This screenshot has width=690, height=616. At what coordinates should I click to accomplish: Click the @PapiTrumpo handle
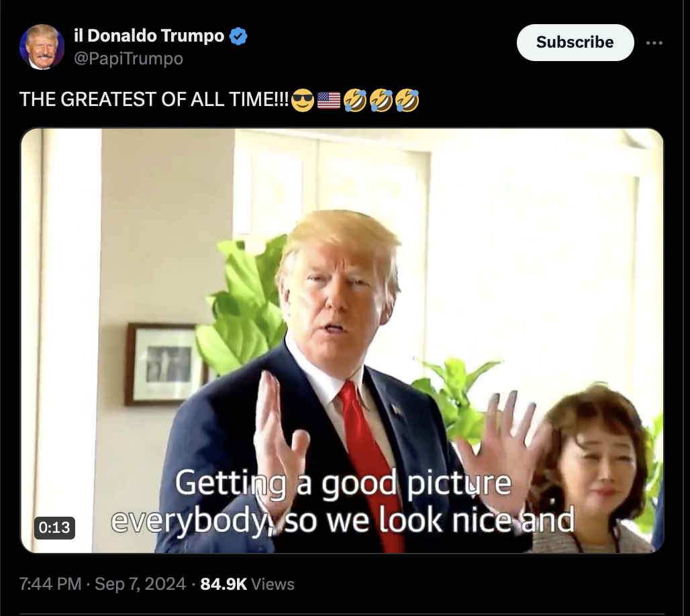(128, 58)
